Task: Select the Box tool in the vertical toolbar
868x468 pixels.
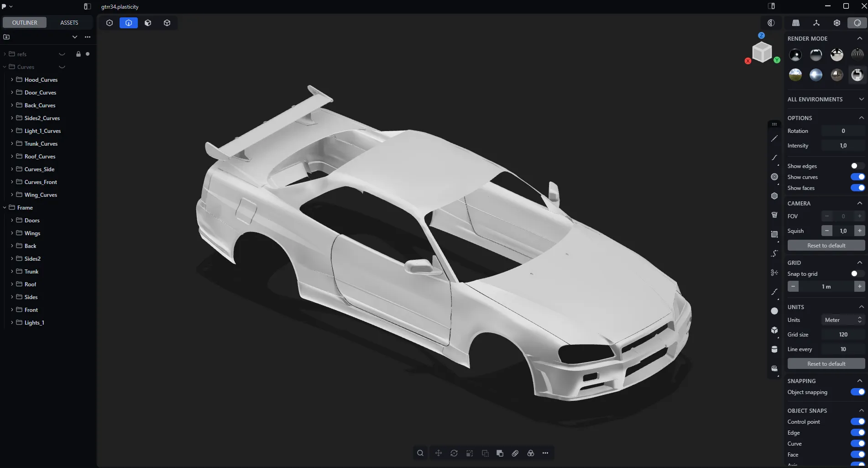Action: point(774,330)
